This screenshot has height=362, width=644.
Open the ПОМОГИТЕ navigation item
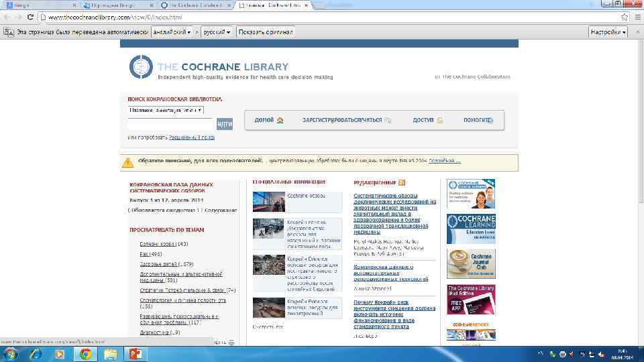pos(476,120)
